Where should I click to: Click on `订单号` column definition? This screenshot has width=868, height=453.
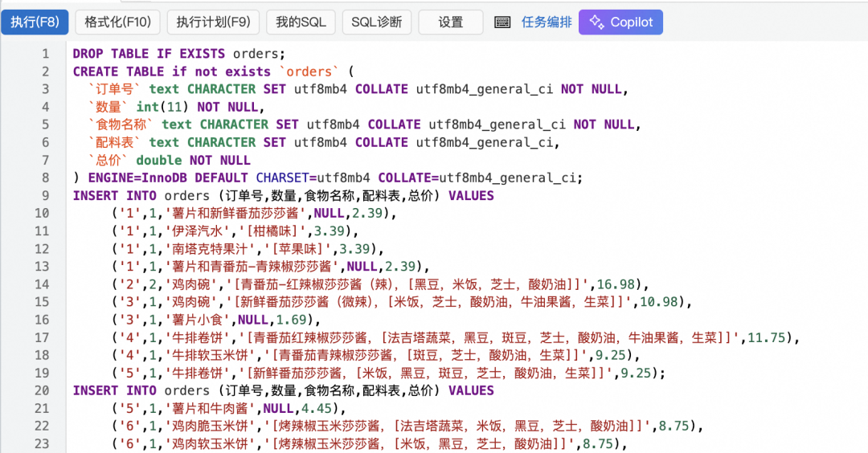pos(358,89)
